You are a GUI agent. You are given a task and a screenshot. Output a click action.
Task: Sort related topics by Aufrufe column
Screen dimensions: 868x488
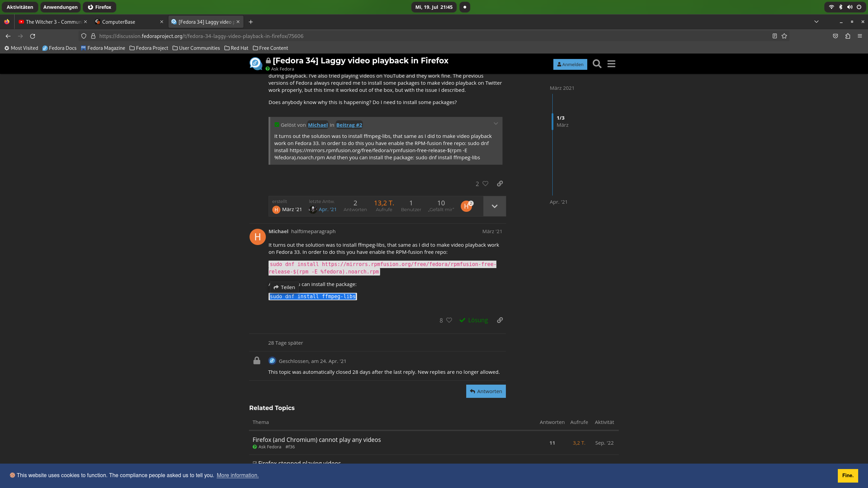579,422
